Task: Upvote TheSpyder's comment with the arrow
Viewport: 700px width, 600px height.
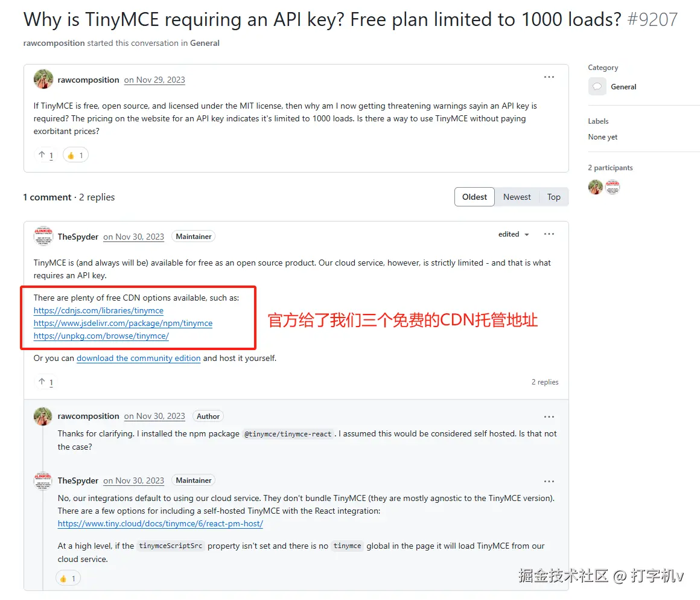Action: click(x=46, y=381)
